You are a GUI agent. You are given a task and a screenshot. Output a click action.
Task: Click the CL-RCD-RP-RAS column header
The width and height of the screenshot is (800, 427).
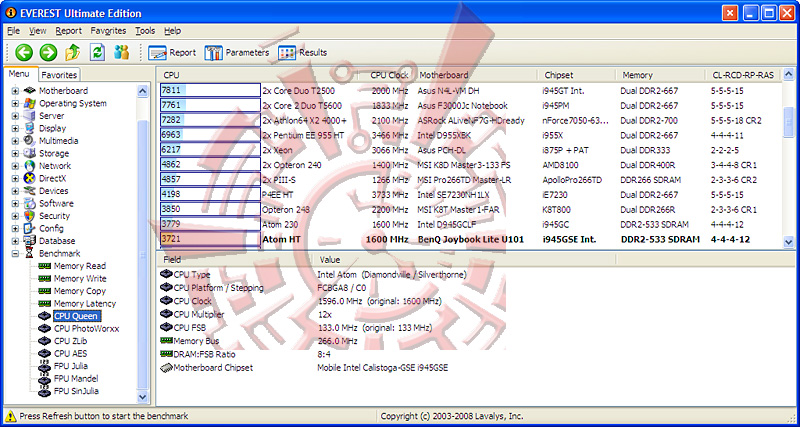click(744, 75)
